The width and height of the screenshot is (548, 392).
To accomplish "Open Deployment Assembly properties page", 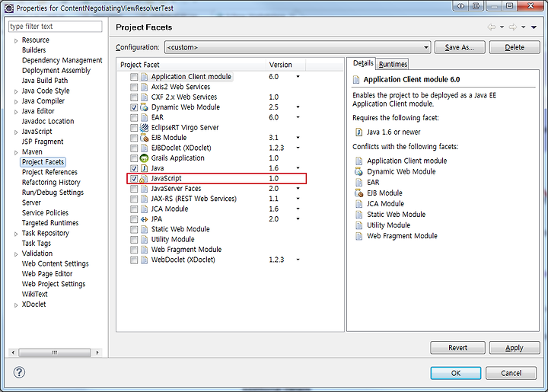I will click(56, 71).
